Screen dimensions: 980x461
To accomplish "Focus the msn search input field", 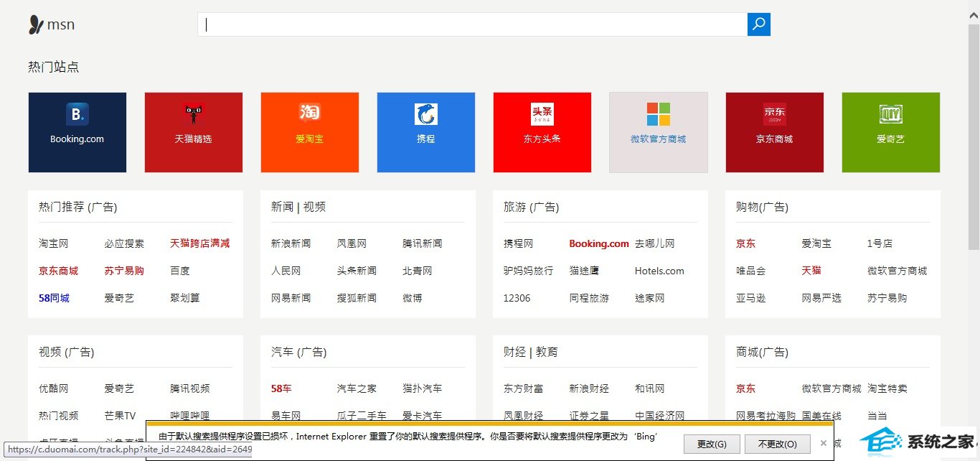I will (x=472, y=24).
